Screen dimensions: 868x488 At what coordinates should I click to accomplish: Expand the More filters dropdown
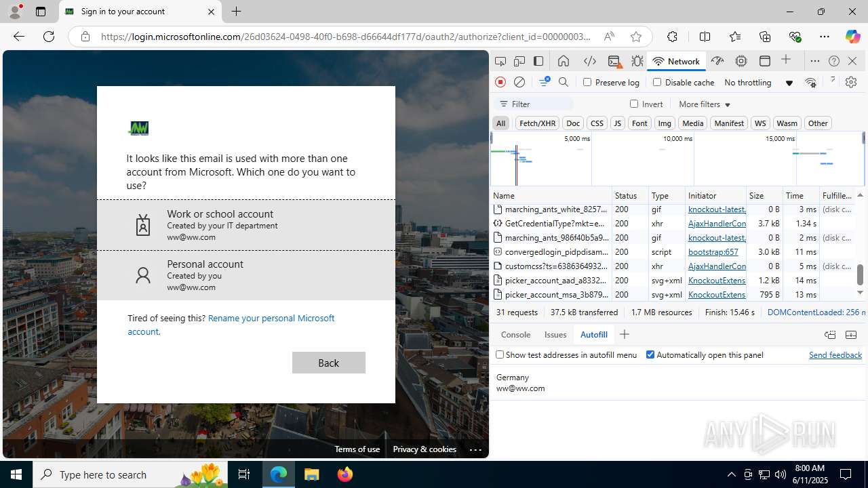pyautogui.click(x=705, y=104)
